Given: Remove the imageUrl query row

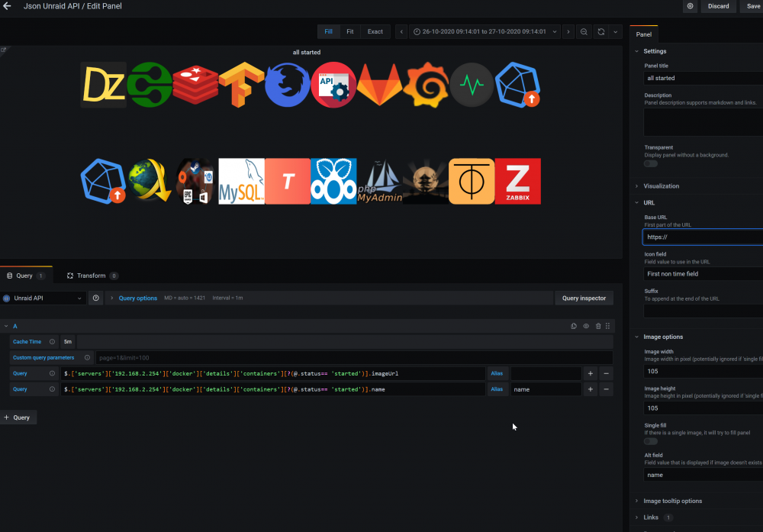Looking at the screenshot, I should point(607,373).
